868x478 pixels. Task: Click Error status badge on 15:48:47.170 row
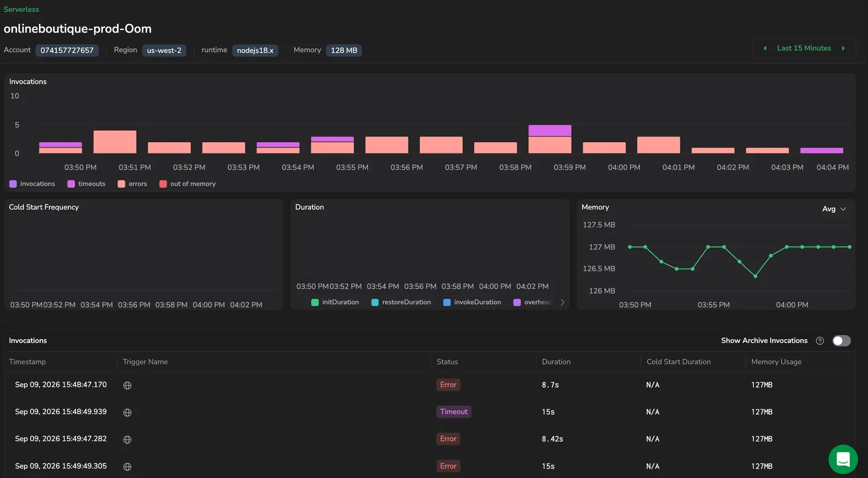[448, 385]
